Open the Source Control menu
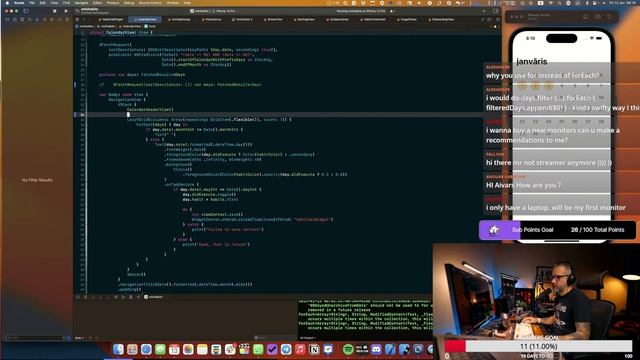 (x=150, y=3)
